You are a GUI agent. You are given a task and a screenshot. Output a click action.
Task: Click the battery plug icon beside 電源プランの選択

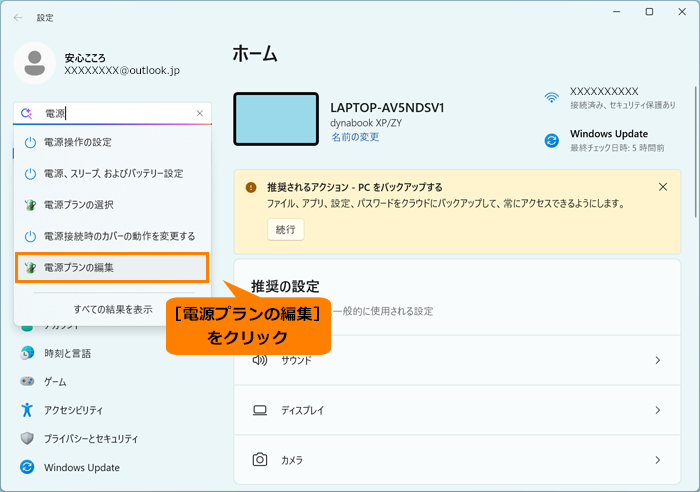point(30,205)
